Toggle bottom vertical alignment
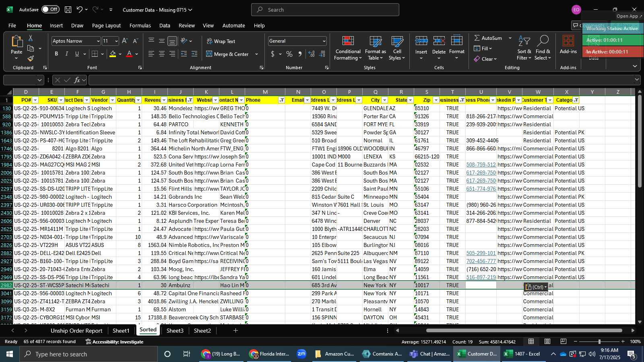 point(172,41)
